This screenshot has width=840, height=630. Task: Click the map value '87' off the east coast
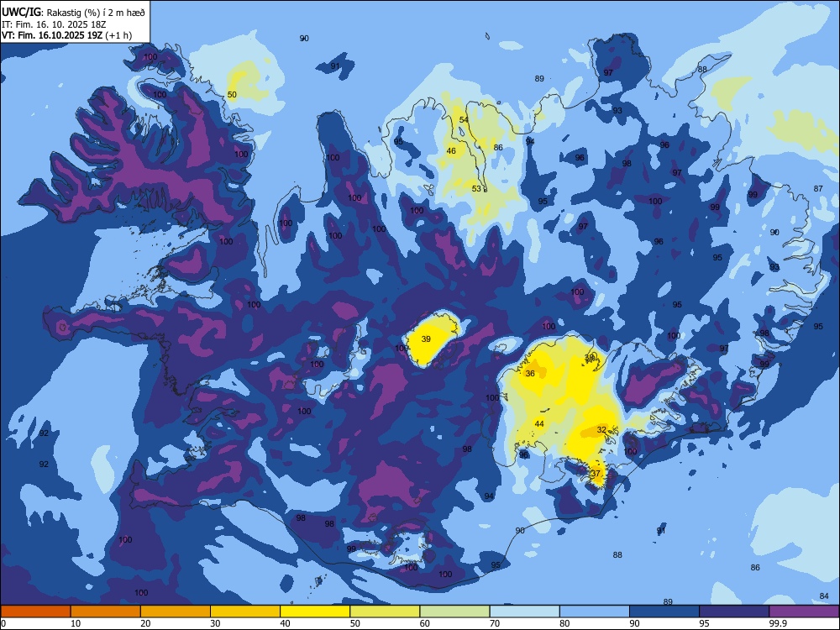(818, 188)
